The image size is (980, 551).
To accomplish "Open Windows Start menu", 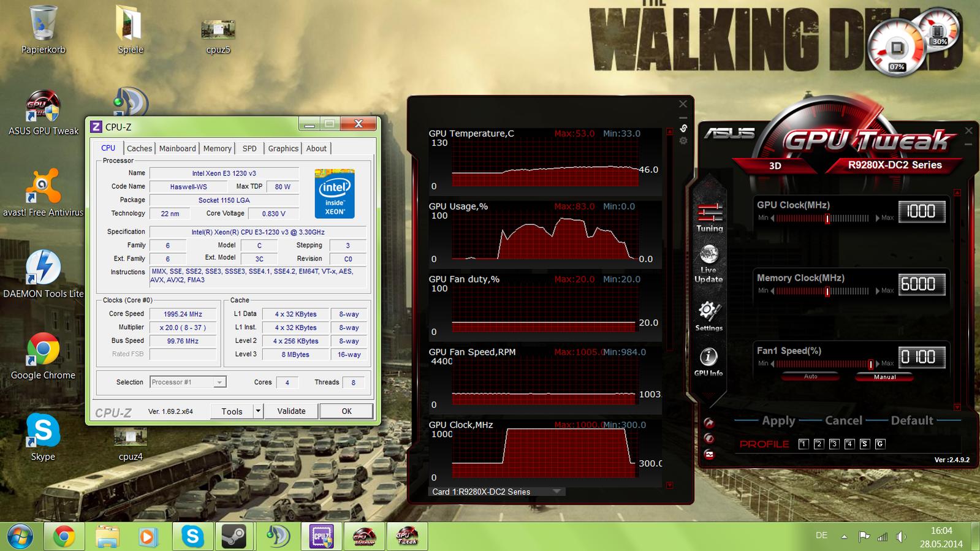I will click(x=20, y=536).
